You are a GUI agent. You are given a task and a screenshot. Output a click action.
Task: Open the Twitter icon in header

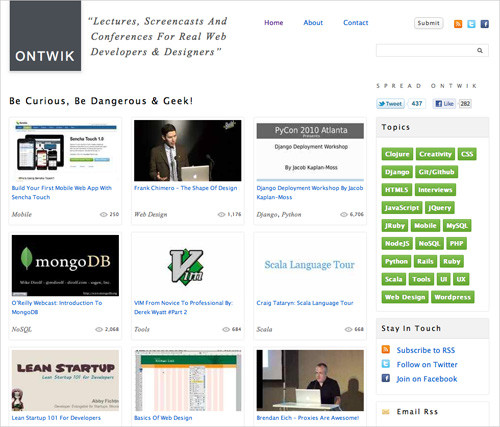click(x=471, y=24)
